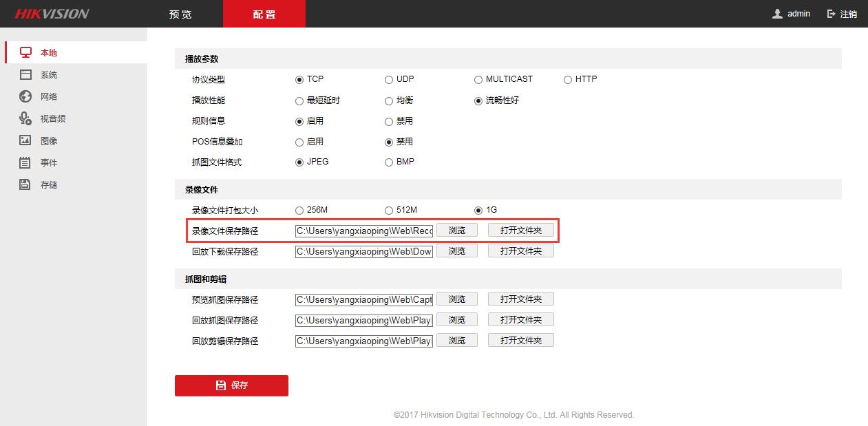Viewport: 868px width, 426px height.
Task: Select 256M recording file package size
Action: click(299, 210)
